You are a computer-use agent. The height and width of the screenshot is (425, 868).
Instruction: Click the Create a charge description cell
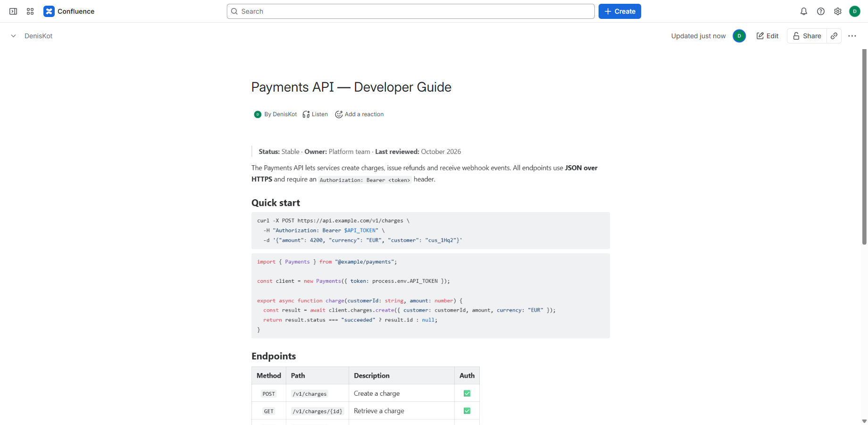(401, 393)
